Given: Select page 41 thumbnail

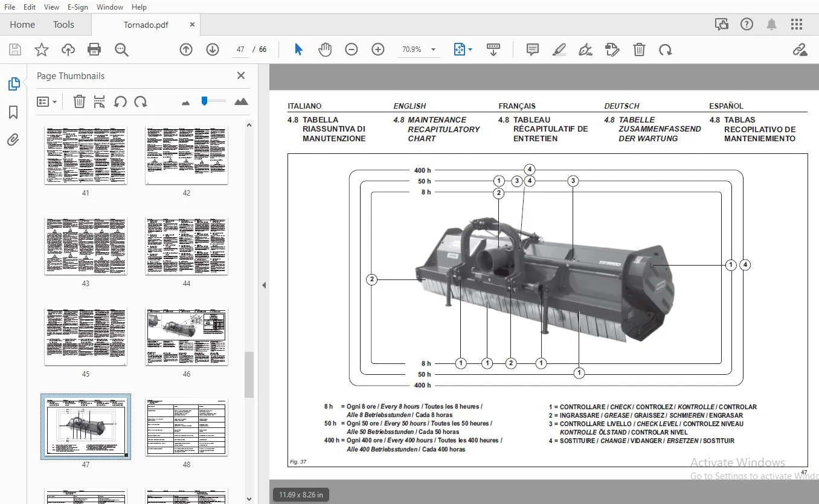Looking at the screenshot, I should point(85,156).
